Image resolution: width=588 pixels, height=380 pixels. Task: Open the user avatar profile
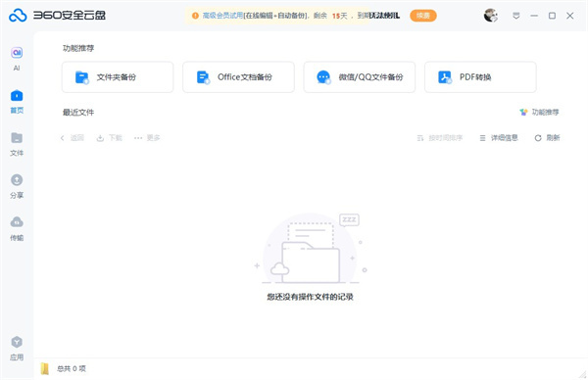pos(491,16)
